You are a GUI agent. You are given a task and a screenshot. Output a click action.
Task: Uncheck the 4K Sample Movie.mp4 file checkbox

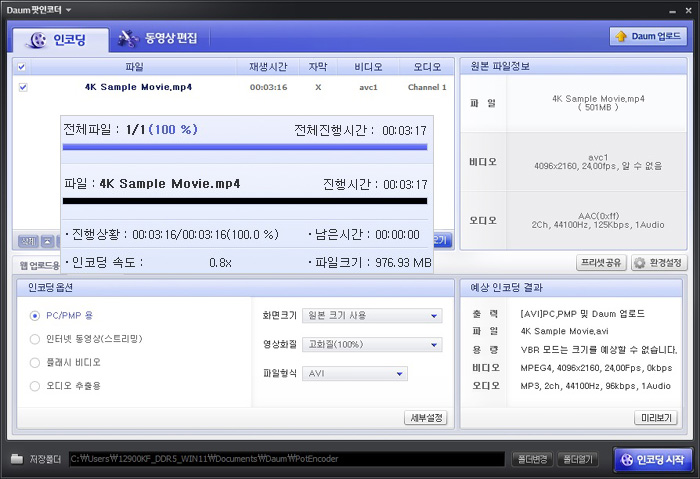[23, 87]
